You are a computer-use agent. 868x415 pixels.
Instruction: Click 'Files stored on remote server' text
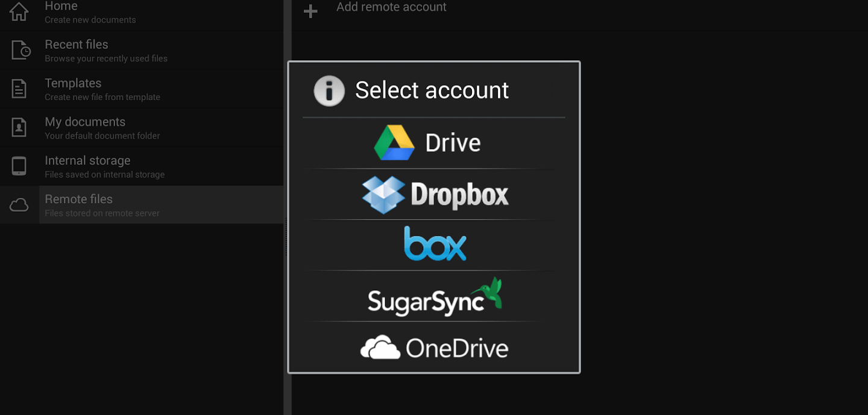(102, 213)
